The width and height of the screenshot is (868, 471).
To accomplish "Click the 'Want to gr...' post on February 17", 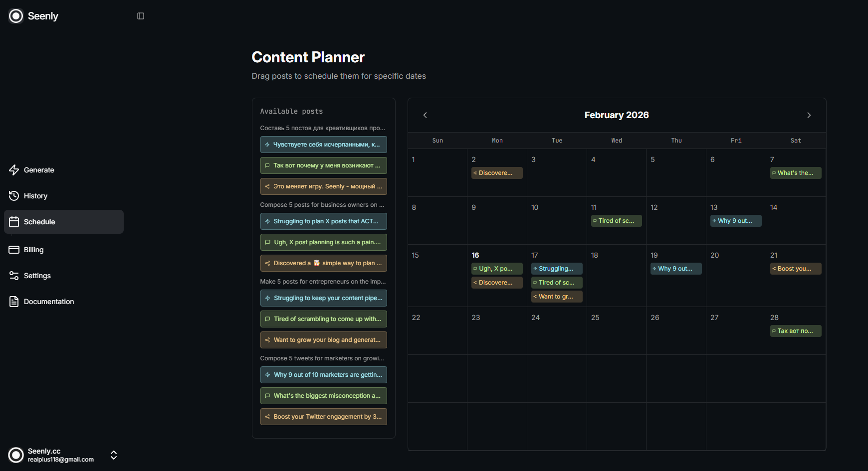I will click(556, 296).
